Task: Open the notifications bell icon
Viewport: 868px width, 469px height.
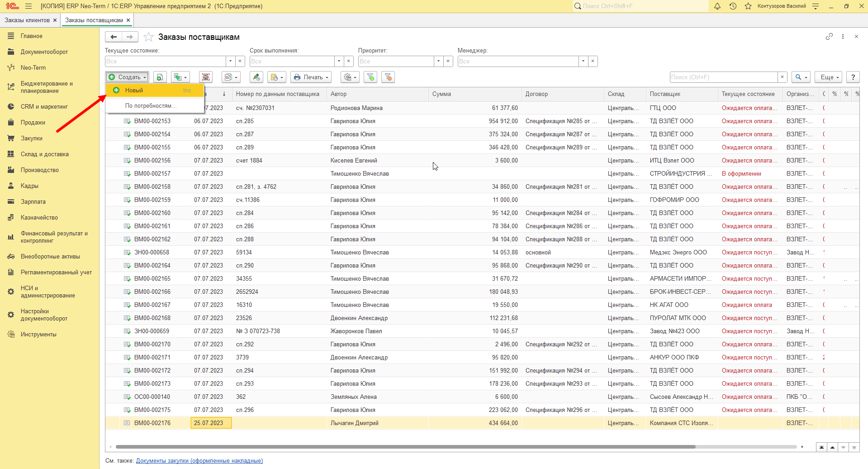Action: coord(717,6)
